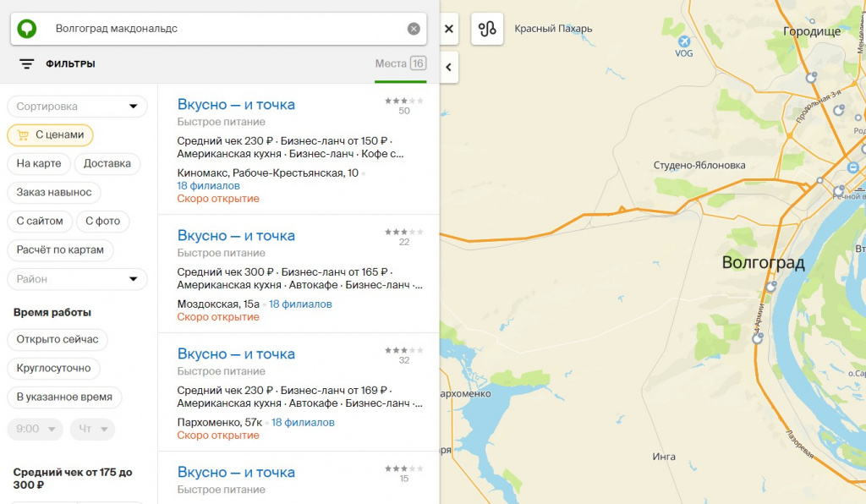Open the "Район" dropdown
This screenshot has width=866, height=504.
(x=77, y=279)
